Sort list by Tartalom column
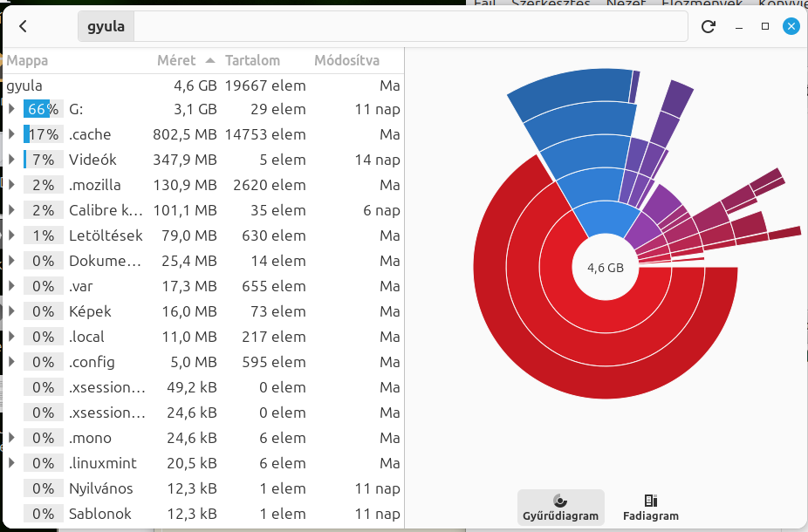Screen dimensions: 808x532 point(252,61)
